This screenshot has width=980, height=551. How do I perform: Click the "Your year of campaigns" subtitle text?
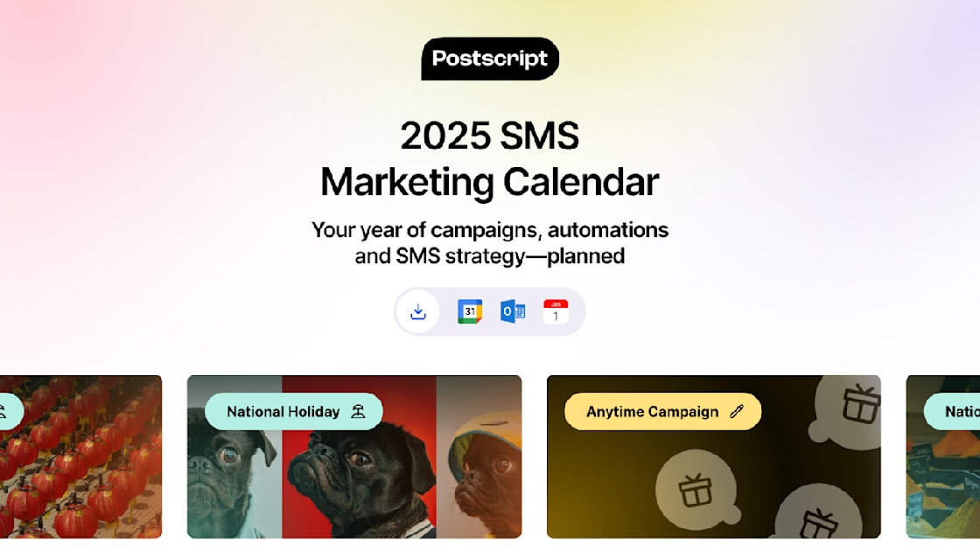[x=490, y=243]
